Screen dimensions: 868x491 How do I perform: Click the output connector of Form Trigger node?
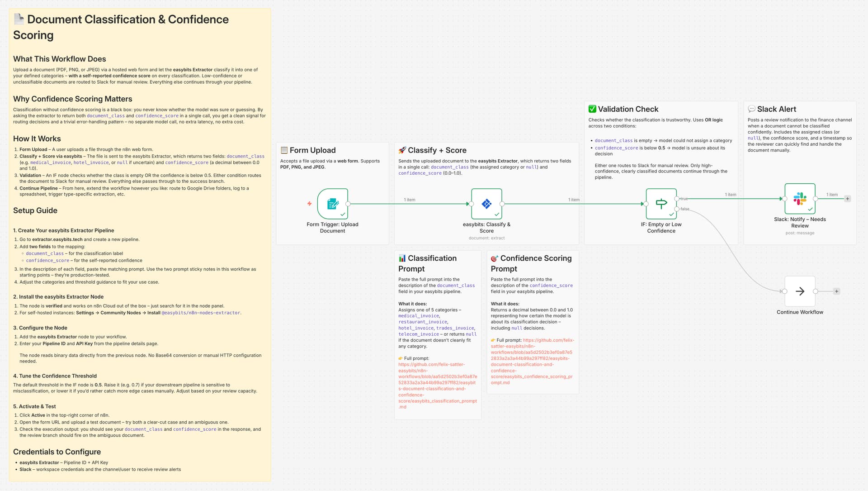click(348, 204)
